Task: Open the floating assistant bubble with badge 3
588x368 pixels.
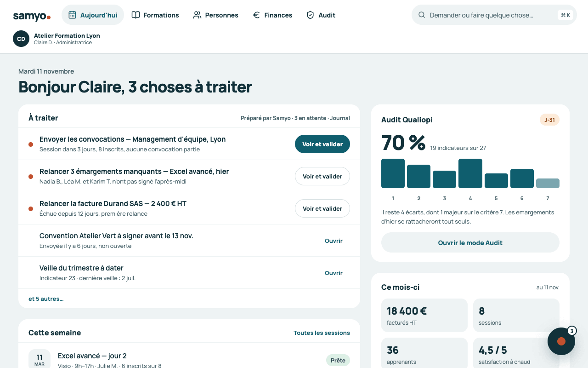Action: (561, 341)
